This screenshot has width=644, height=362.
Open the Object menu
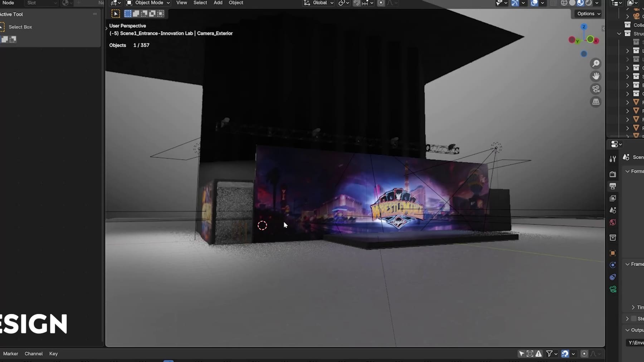coord(236,3)
